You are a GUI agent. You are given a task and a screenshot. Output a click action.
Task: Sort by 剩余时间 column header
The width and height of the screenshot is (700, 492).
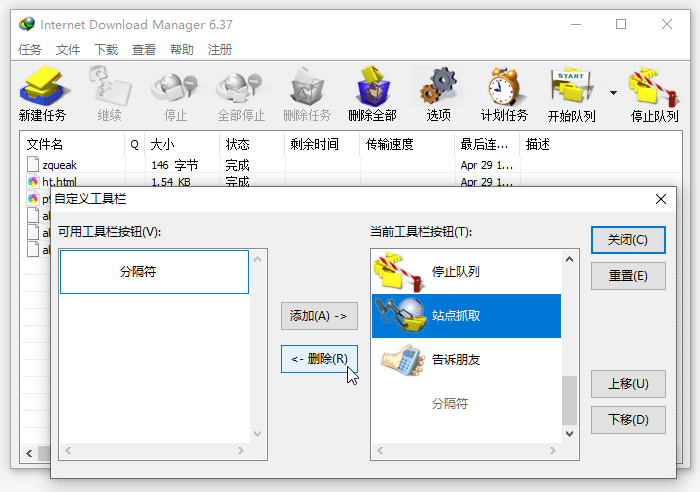click(322, 144)
